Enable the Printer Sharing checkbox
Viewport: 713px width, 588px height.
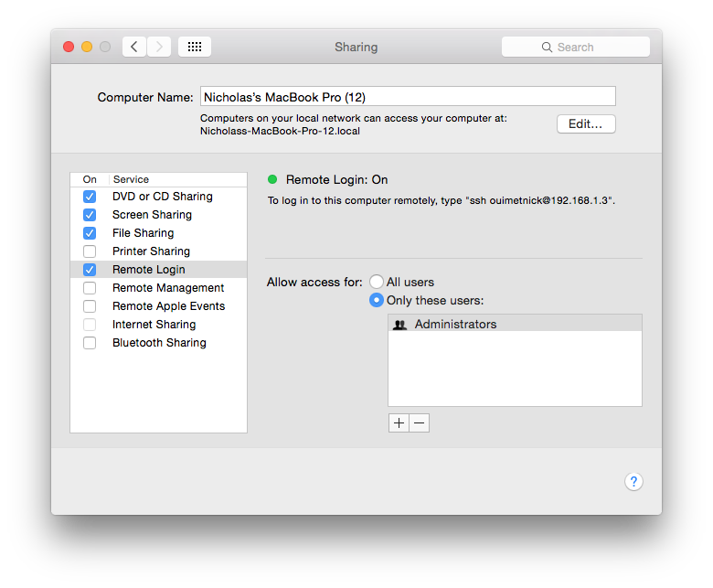click(90, 251)
